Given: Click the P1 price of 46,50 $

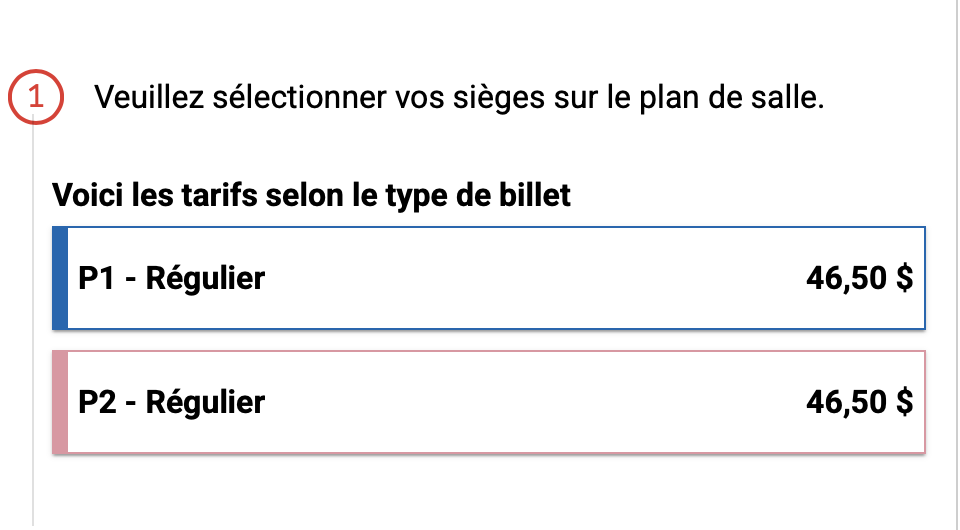Looking at the screenshot, I should [x=859, y=278].
